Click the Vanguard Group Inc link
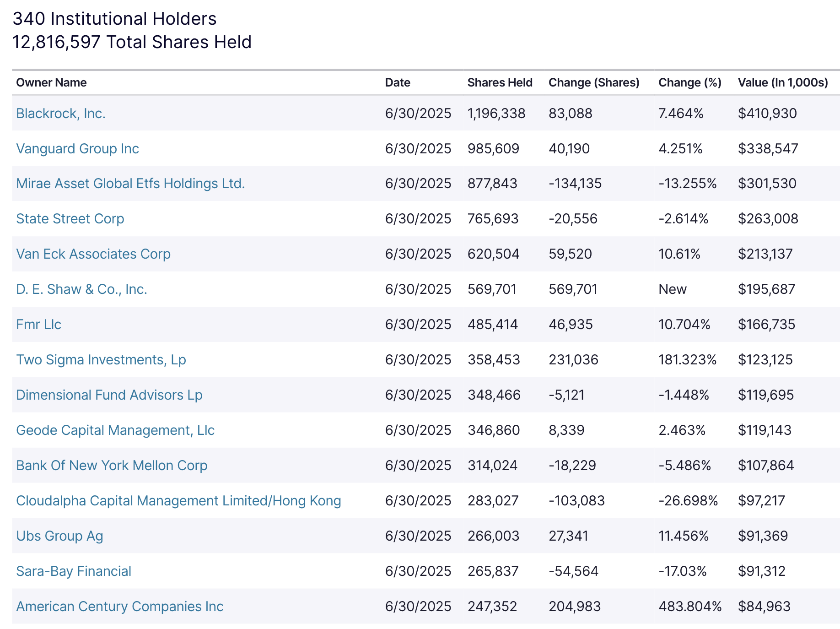Image resolution: width=840 pixels, height=629 pixels. tap(77, 149)
